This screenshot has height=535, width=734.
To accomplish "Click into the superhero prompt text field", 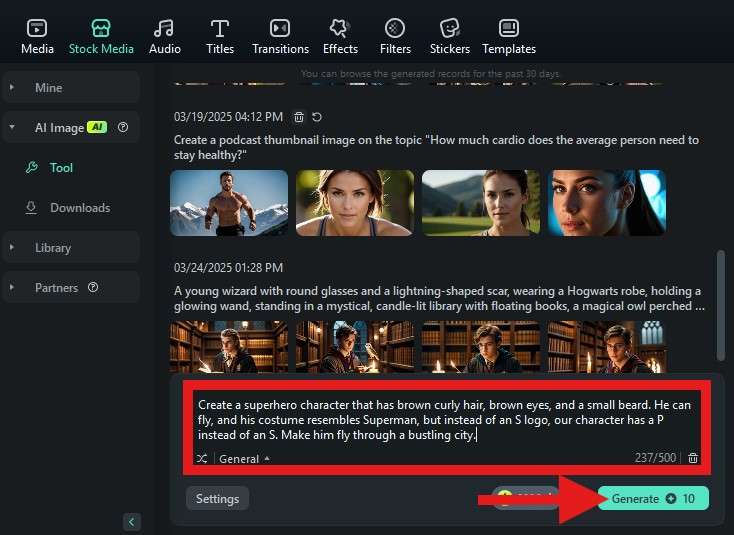I will point(447,420).
